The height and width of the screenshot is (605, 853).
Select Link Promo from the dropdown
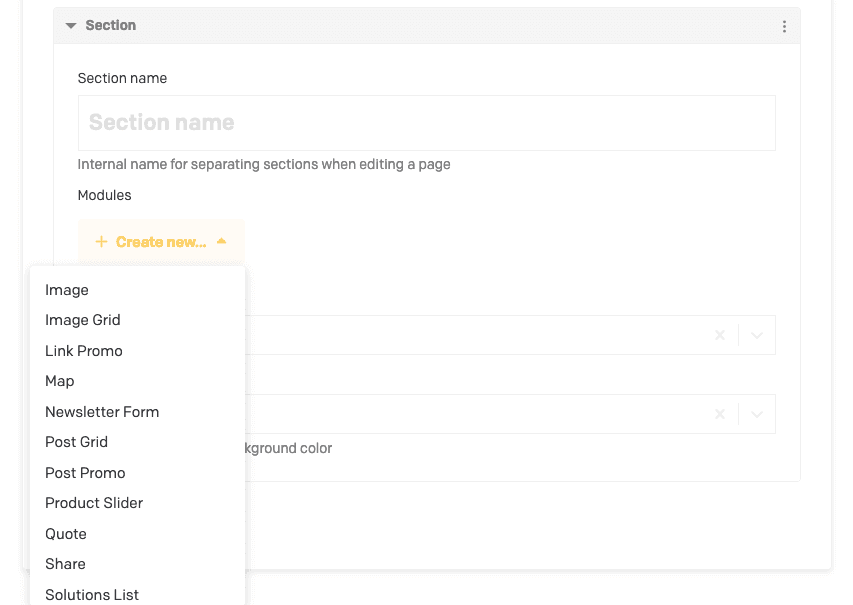click(x=84, y=351)
